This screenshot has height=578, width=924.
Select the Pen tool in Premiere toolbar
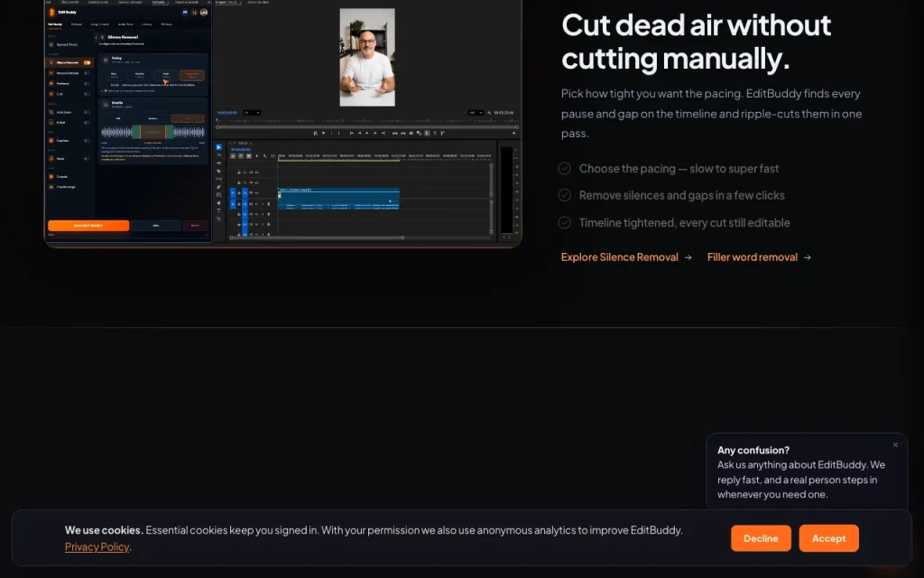tap(218, 187)
